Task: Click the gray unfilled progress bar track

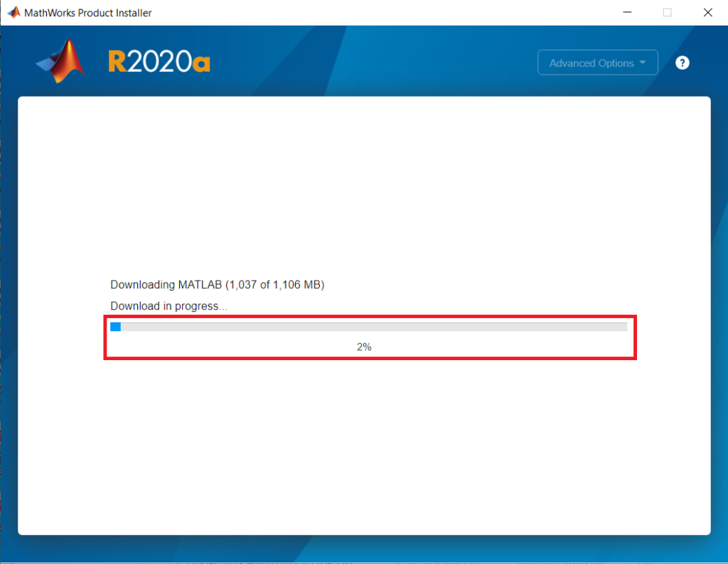Action: coord(370,327)
